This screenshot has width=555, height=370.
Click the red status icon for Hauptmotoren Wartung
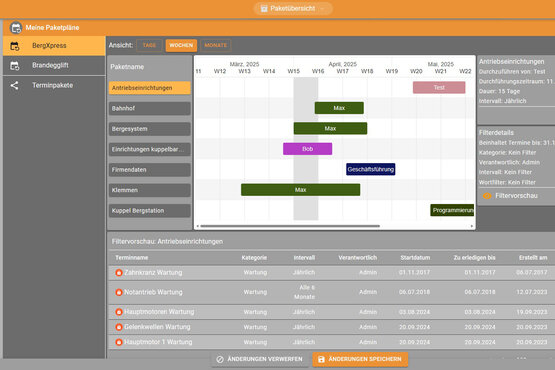(x=119, y=312)
